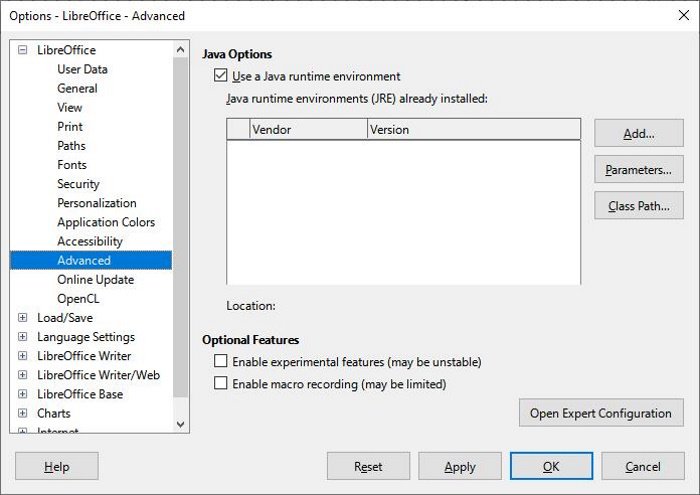Select OpenCL in the tree

tap(78, 299)
